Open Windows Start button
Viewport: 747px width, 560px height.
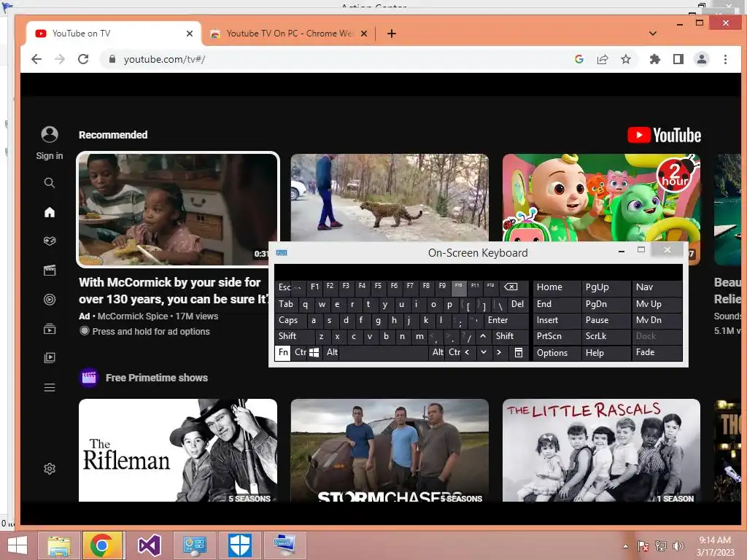18,545
